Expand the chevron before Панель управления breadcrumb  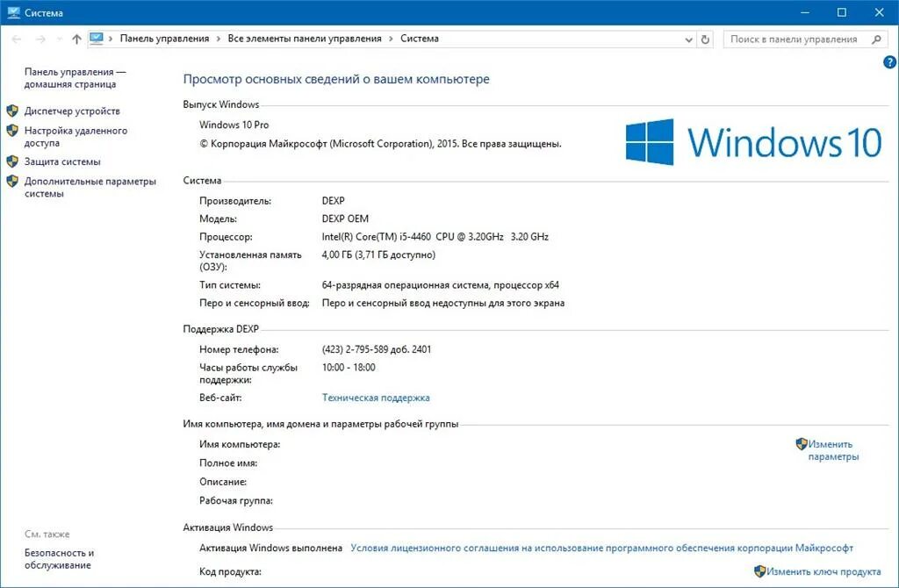(x=111, y=39)
